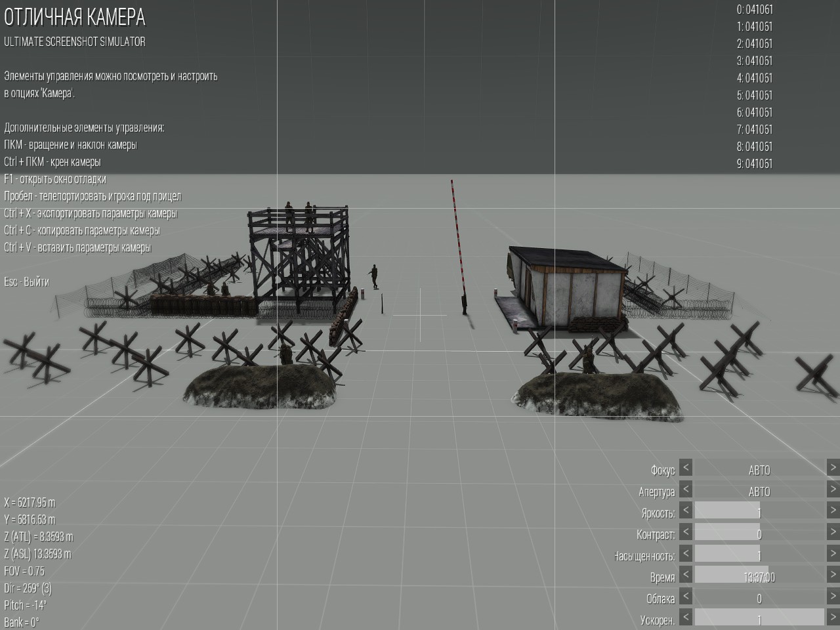Viewport: 840px width, 630px height.
Task: Click the Яркость slider bar
Action: pos(759,511)
